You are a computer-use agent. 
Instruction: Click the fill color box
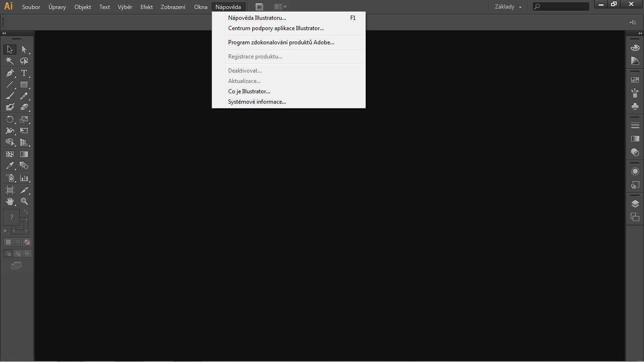click(x=11, y=217)
